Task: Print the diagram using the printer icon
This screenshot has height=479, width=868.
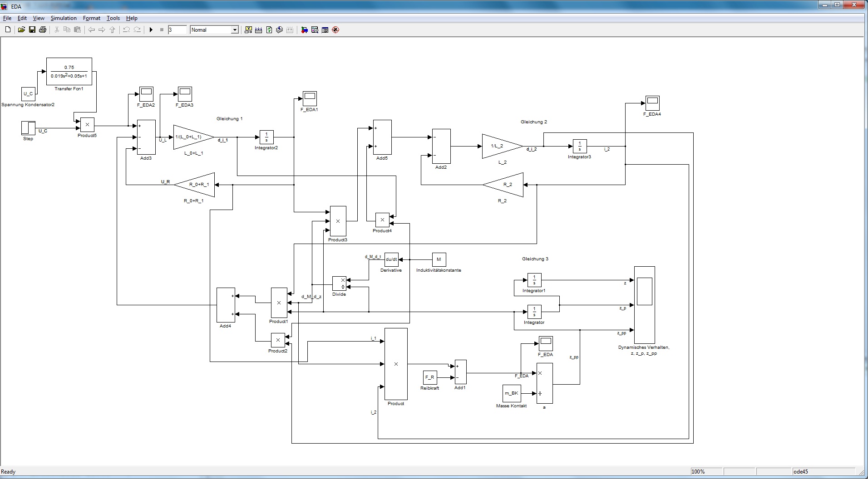Action: pos(43,30)
